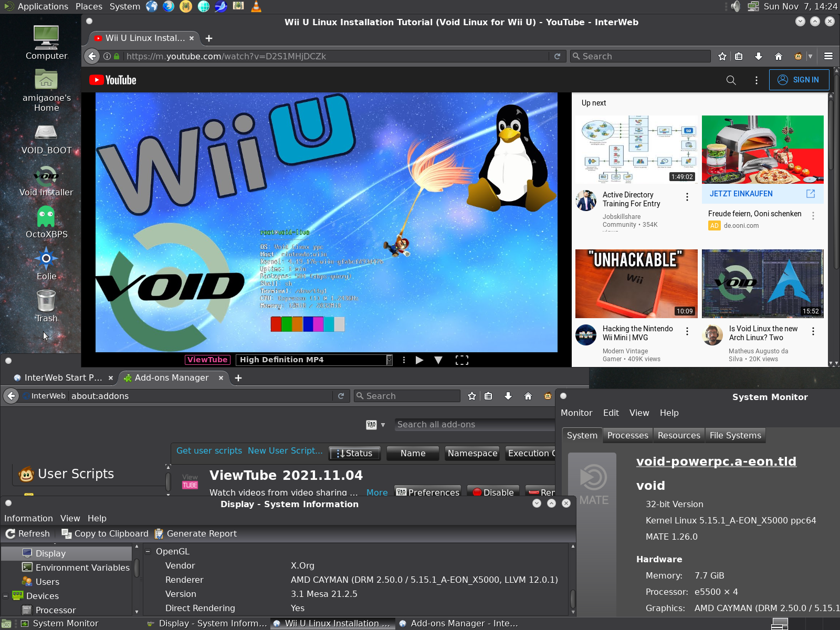Click Refresh in System Information
This screenshot has width=840, height=630.
[28, 533]
